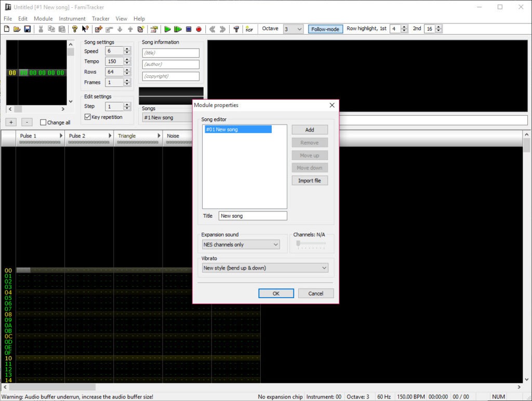Click the (title) song information field
This screenshot has height=401, width=532.
coord(170,53)
